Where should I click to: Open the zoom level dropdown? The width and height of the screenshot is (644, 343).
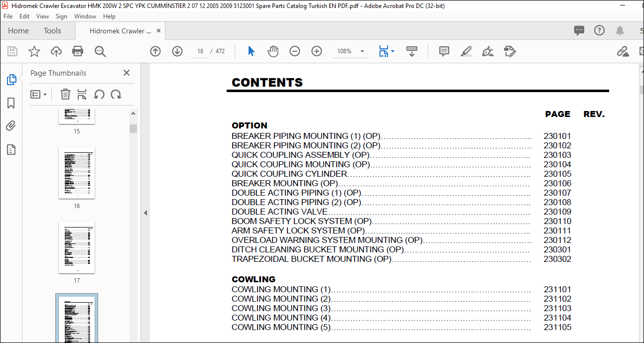(362, 51)
